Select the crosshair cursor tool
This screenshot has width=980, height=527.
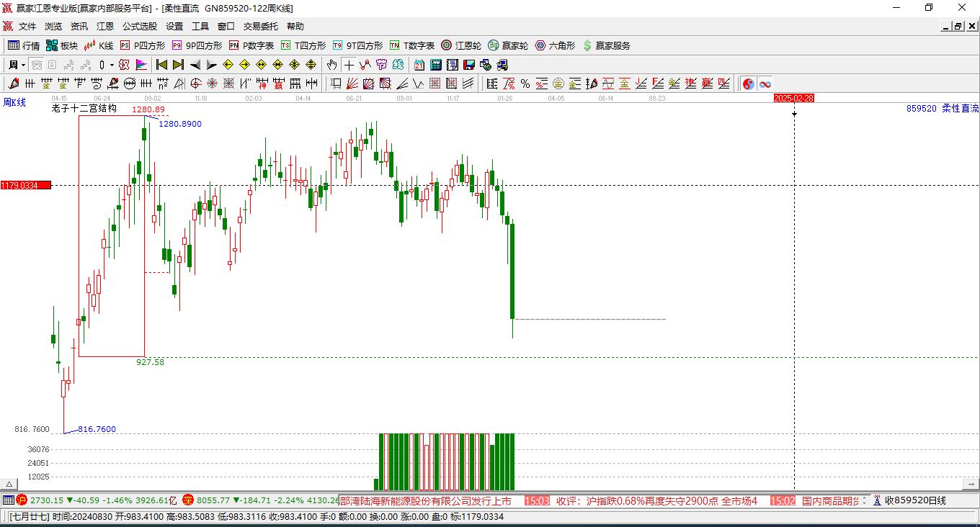(349, 65)
